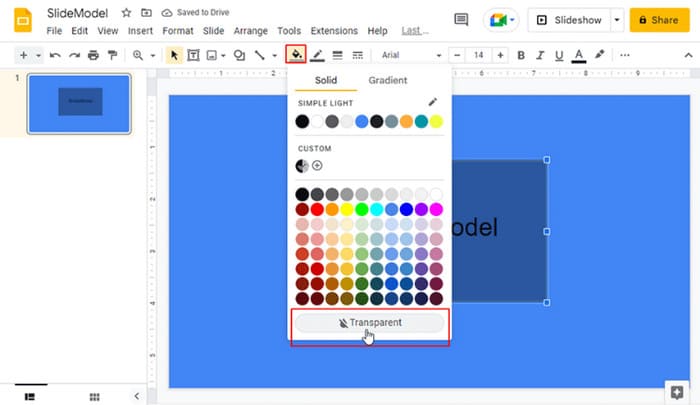The height and width of the screenshot is (405, 700).
Task: Star the SlideModel presentation
Action: [126, 13]
